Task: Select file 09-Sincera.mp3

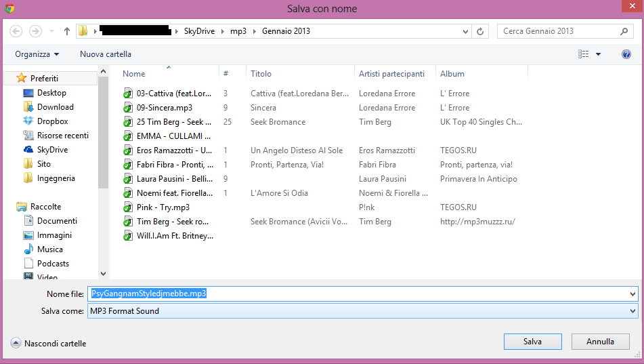Action: point(165,108)
